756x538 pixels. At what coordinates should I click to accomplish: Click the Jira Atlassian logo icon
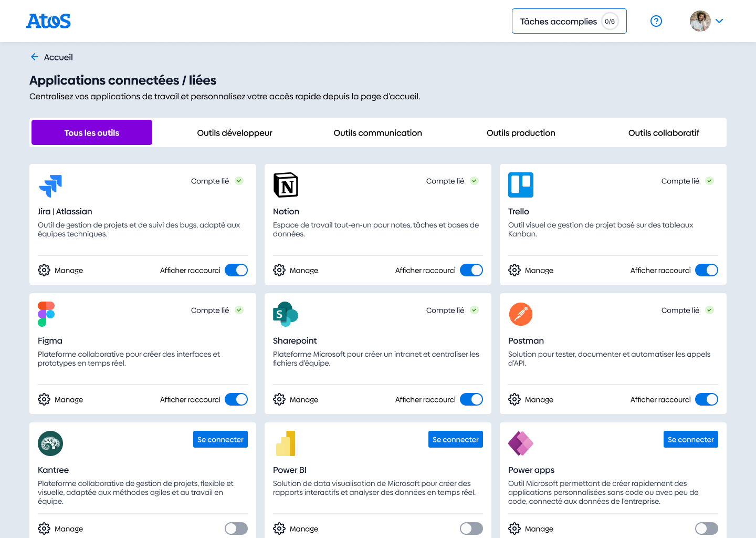pos(50,185)
